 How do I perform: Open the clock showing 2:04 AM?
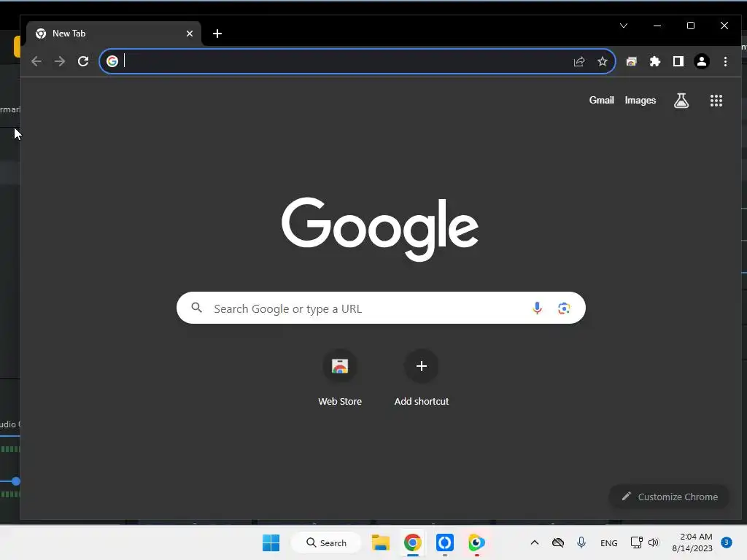pos(692,542)
